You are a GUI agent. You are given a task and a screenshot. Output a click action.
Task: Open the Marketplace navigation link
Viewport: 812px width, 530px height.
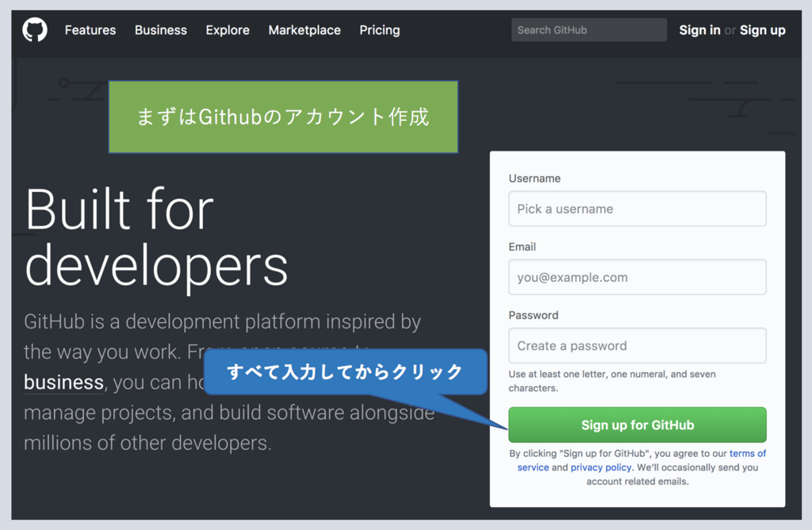pyautogui.click(x=304, y=30)
